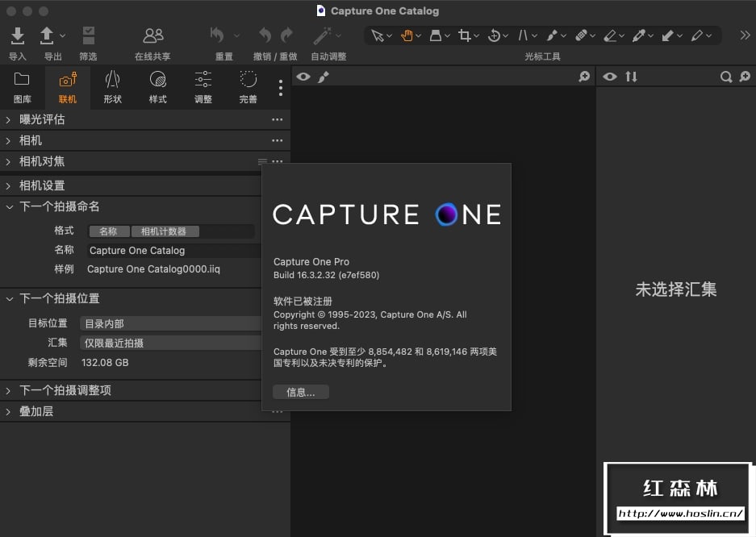This screenshot has width=756, height=537.
Task: Select the Crop cursor tool
Action: tap(464, 35)
